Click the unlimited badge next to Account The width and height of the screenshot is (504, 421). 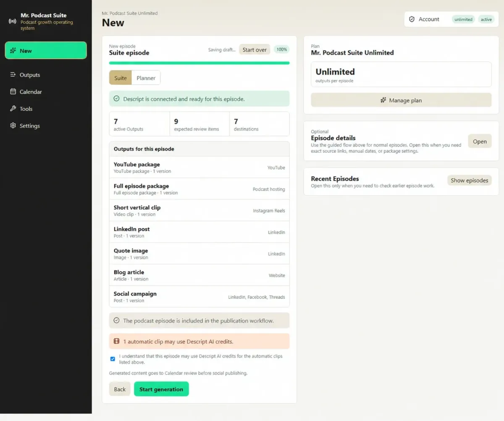[463, 19]
